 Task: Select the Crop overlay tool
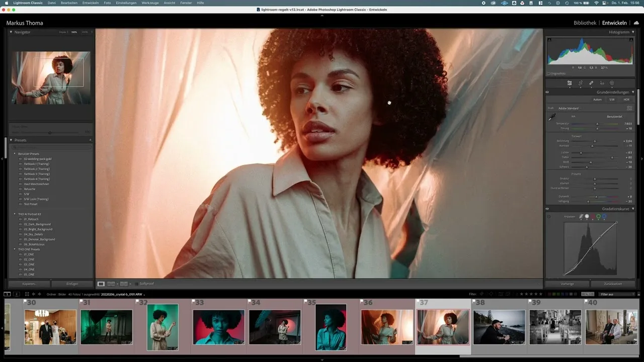[581, 83]
